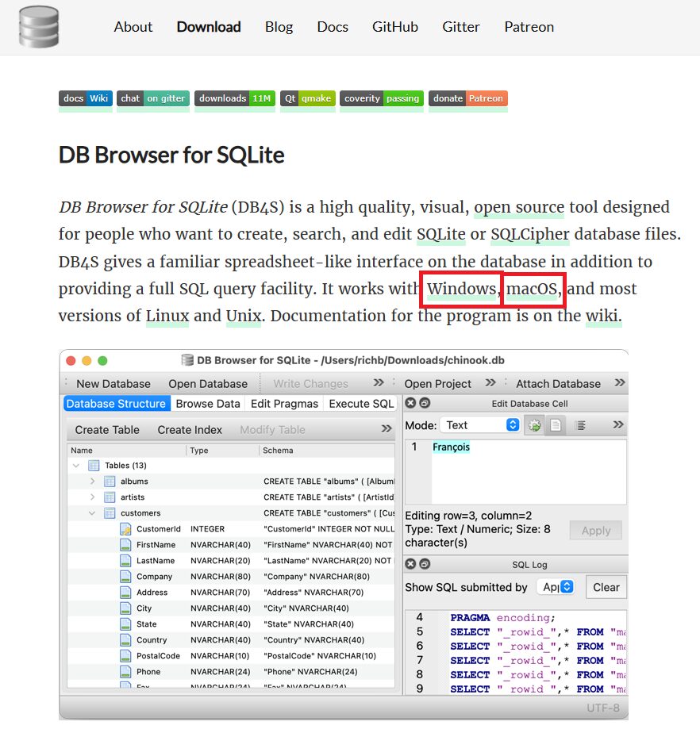The image size is (700, 733).
Task: Click the field icon beside FirstName
Action: [x=125, y=545]
